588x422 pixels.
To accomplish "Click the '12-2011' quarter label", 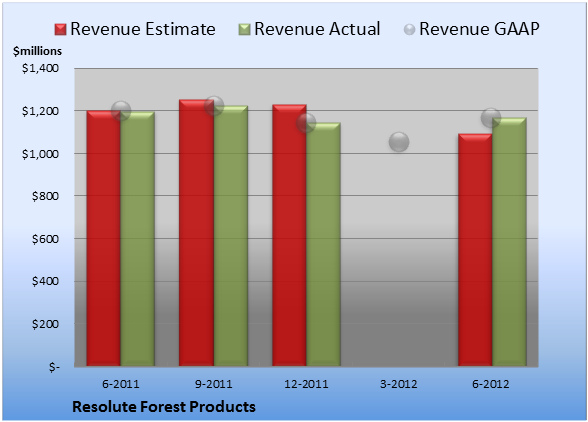I will 306,384.
